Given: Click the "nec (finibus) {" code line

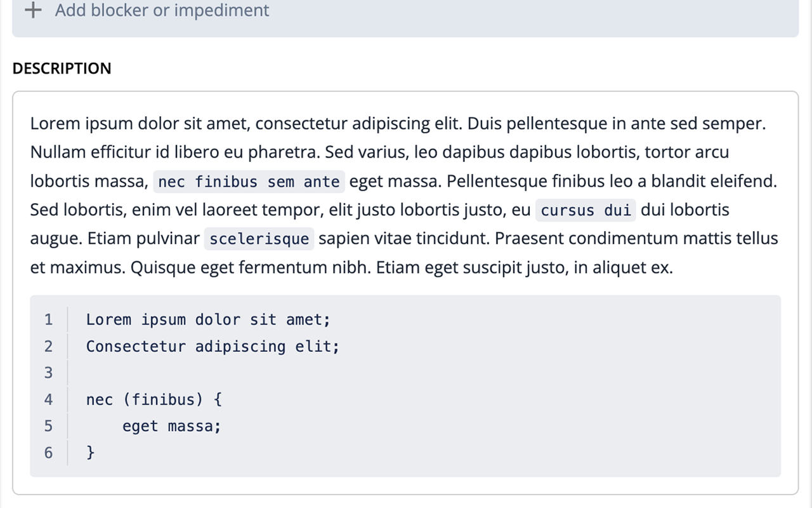Looking at the screenshot, I should click(154, 399).
